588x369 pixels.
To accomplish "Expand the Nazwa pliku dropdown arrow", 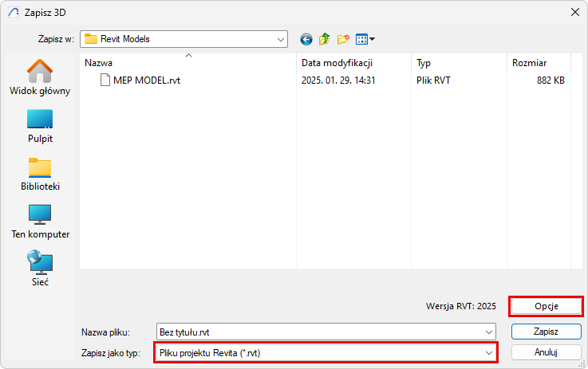I will click(x=488, y=332).
